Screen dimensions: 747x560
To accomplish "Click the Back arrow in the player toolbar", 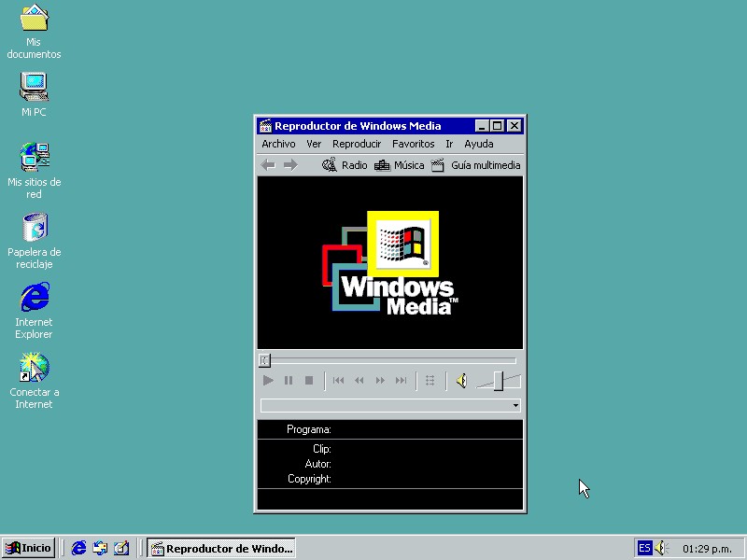I will click(x=268, y=165).
